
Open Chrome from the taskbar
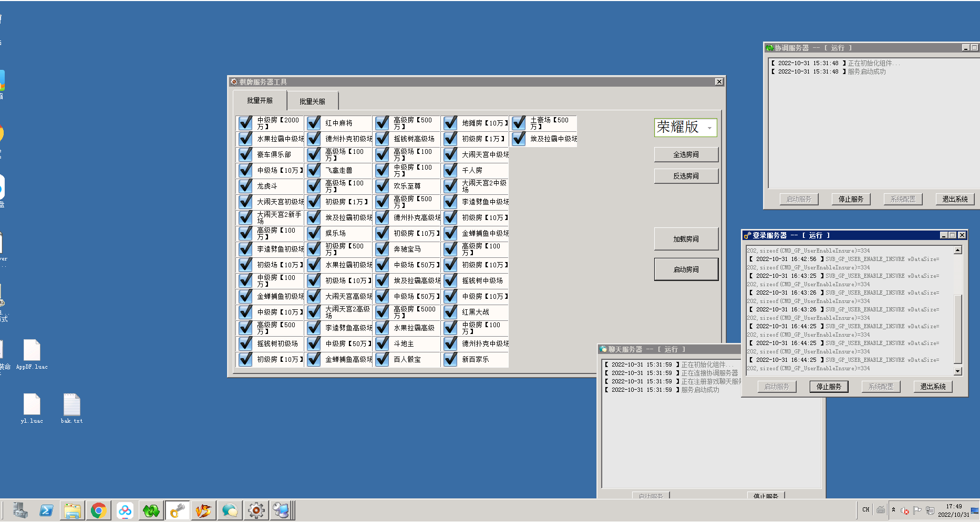(98, 510)
